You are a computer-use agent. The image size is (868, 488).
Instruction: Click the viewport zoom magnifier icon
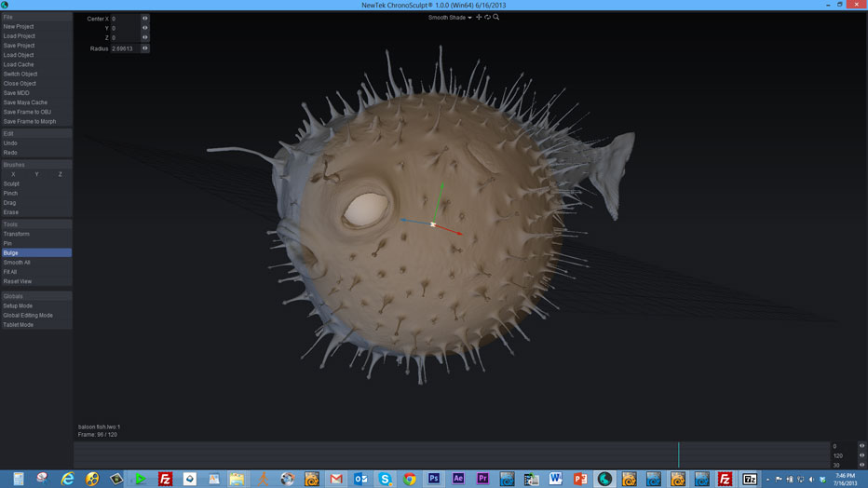coord(496,17)
